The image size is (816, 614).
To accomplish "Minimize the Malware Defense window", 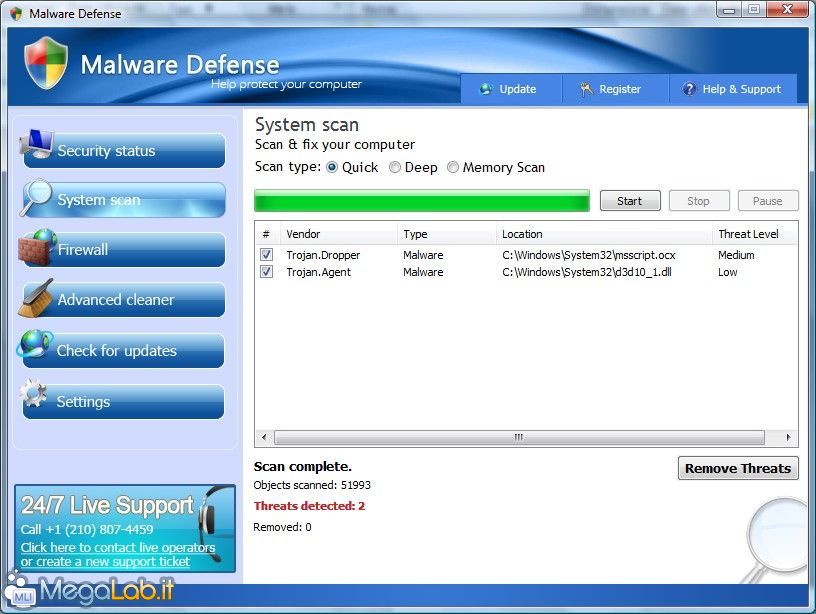I will coord(729,9).
